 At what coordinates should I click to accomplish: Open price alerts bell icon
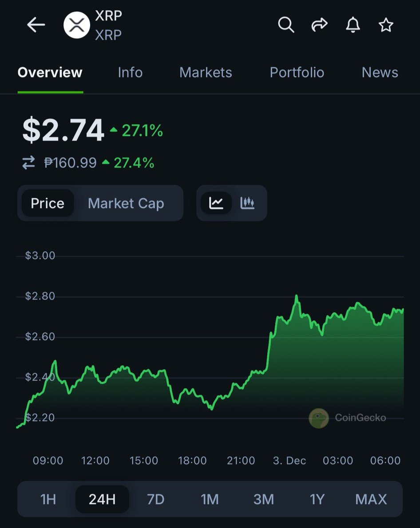pyautogui.click(x=353, y=25)
